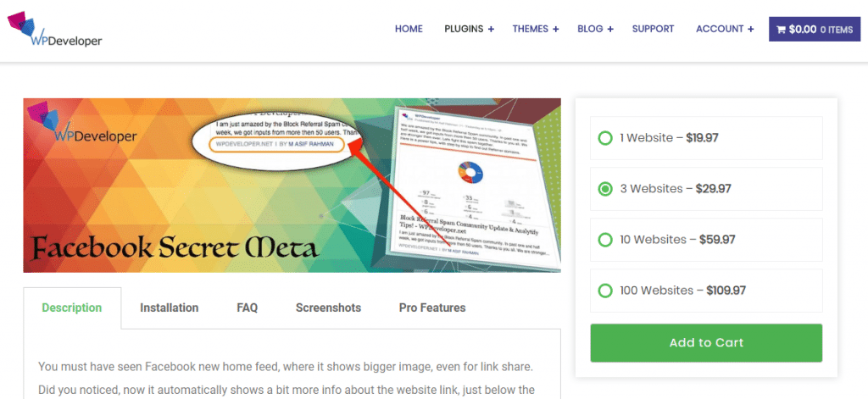Select 100 Websites $109.97 radio button
The image size is (868, 399).
click(x=605, y=291)
